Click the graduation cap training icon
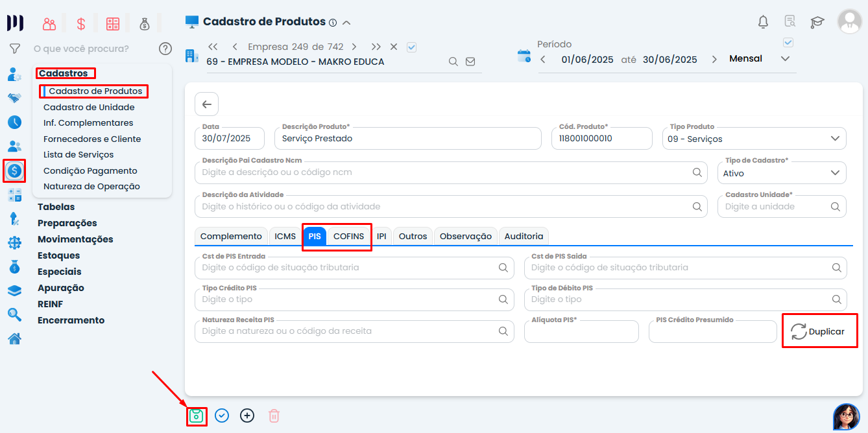This screenshot has height=433, width=868. click(x=817, y=22)
